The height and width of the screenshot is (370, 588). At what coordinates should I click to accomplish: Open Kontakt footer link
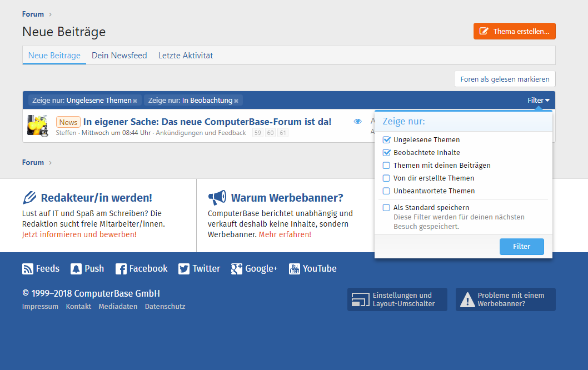[78, 307]
